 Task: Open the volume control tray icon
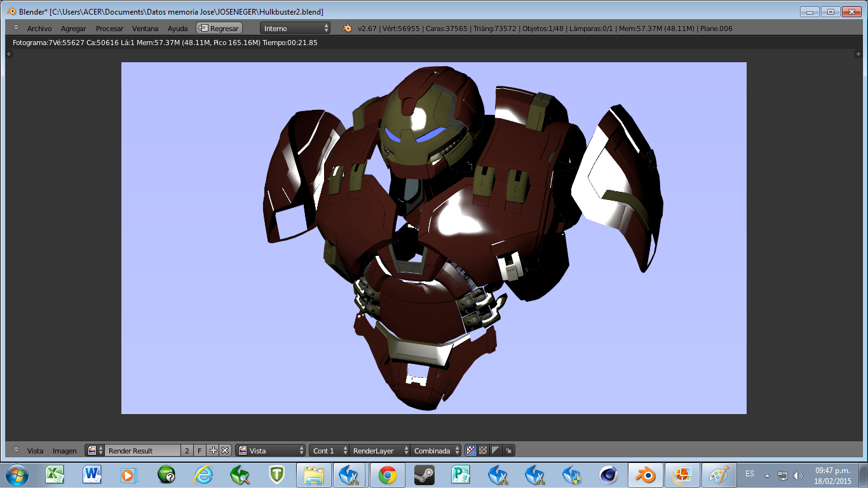[798, 475]
